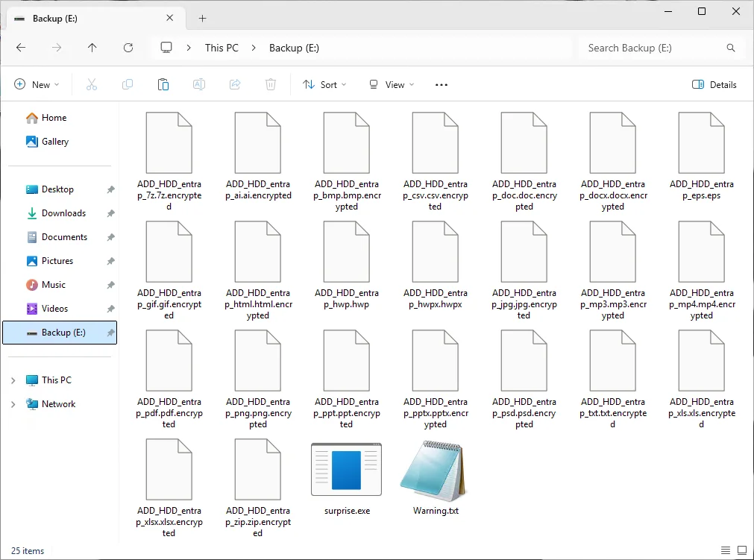Toggle the Details pane
The width and height of the screenshot is (754, 560).
click(714, 85)
